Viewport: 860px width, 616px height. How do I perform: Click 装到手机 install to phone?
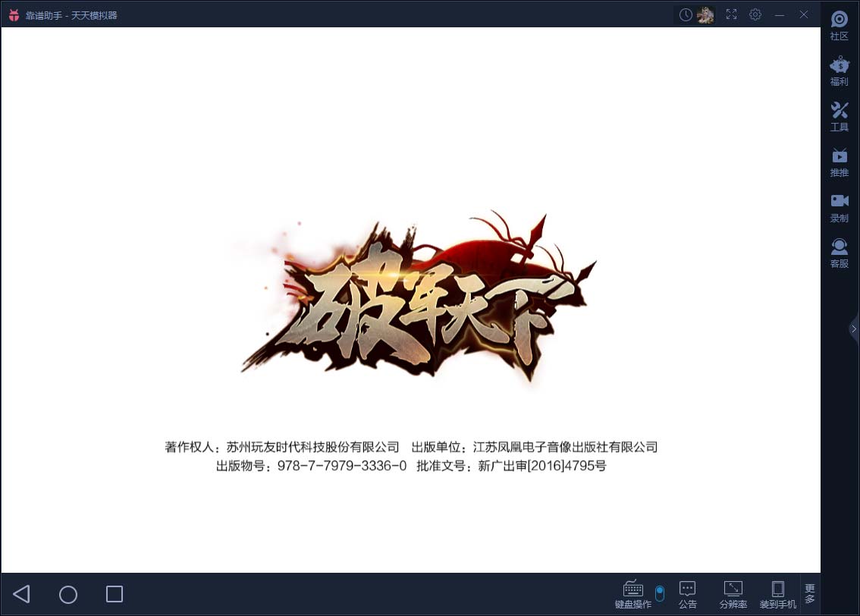coord(778,595)
